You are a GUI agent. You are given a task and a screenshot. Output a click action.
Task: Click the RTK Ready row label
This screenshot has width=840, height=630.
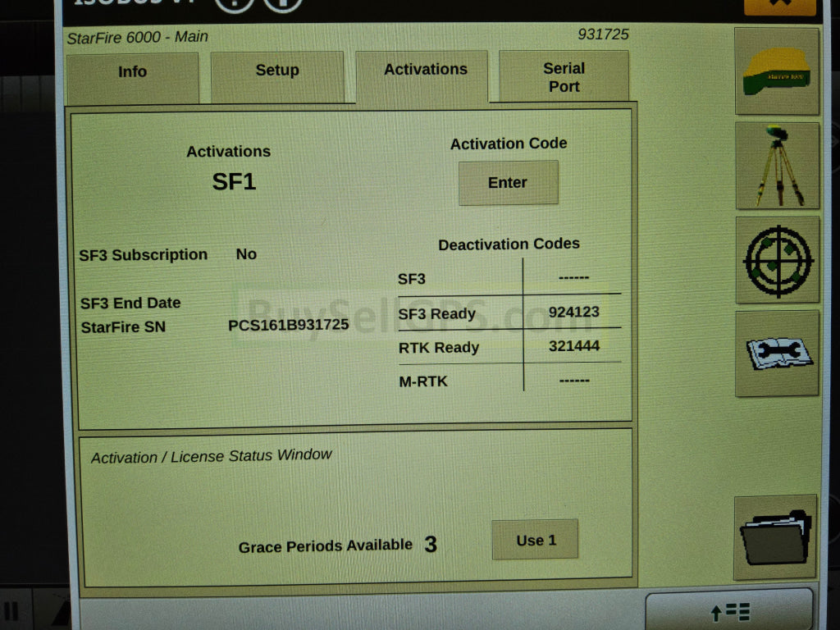(x=439, y=348)
